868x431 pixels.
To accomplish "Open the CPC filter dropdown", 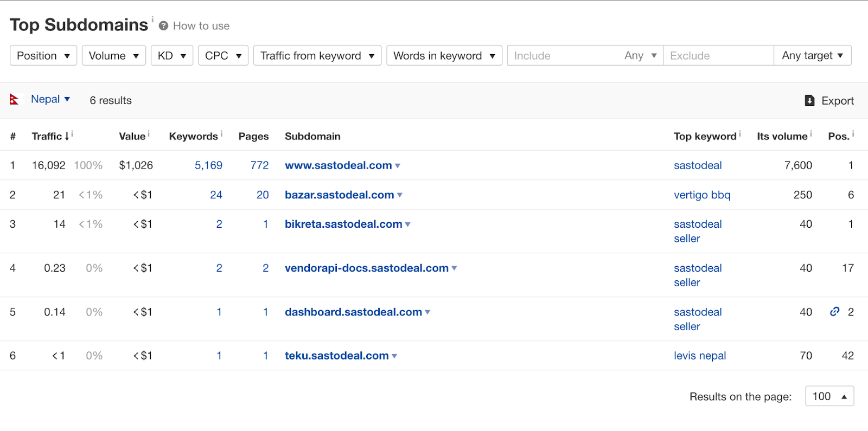I will pos(223,55).
